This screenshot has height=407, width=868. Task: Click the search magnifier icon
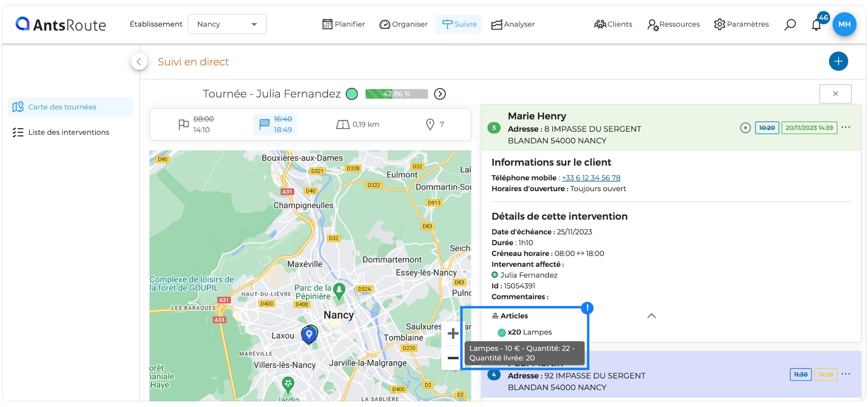pos(790,24)
